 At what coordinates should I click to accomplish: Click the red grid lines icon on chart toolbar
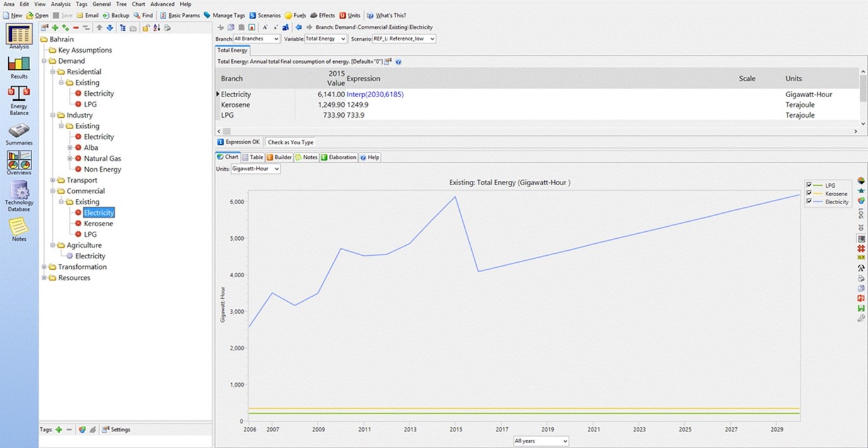coord(861,249)
